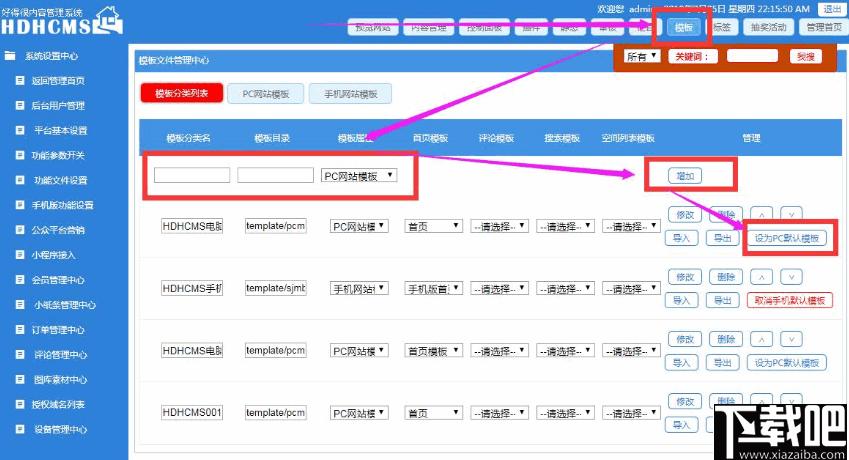Click the document icon beside 图库素材中心
This screenshot has height=460, width=849.
(x=20, y=380)
